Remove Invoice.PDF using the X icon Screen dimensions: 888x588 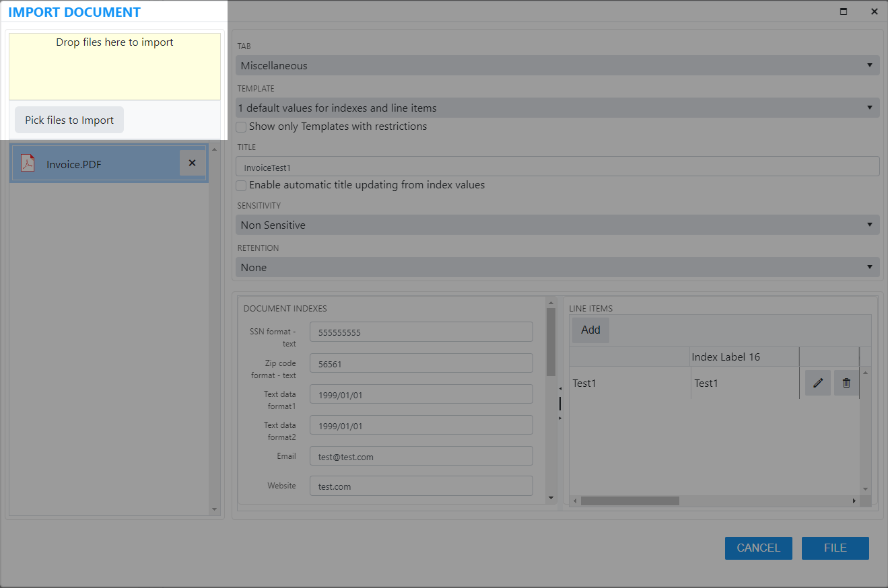pos(192,163)
